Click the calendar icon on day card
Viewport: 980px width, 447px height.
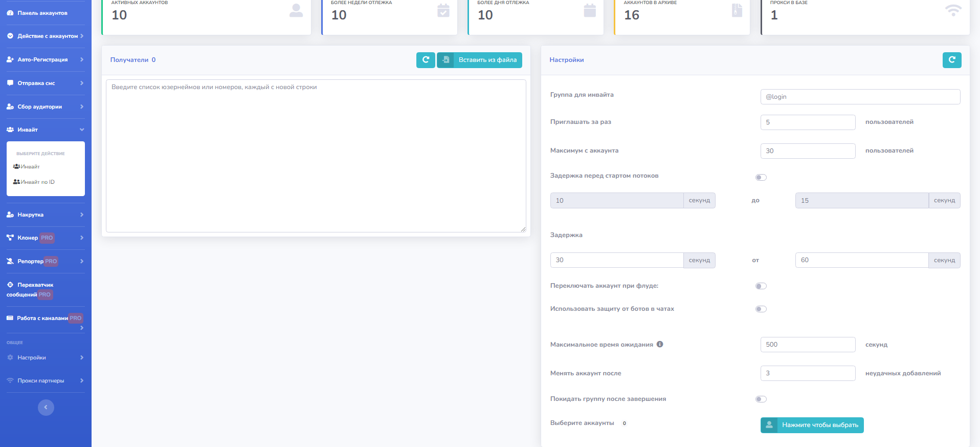coord(590,10)
